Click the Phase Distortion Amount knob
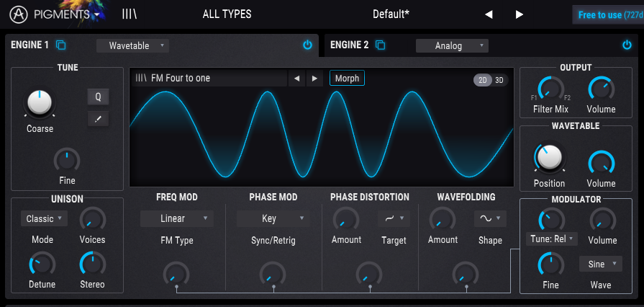 (x=346, y=219)
